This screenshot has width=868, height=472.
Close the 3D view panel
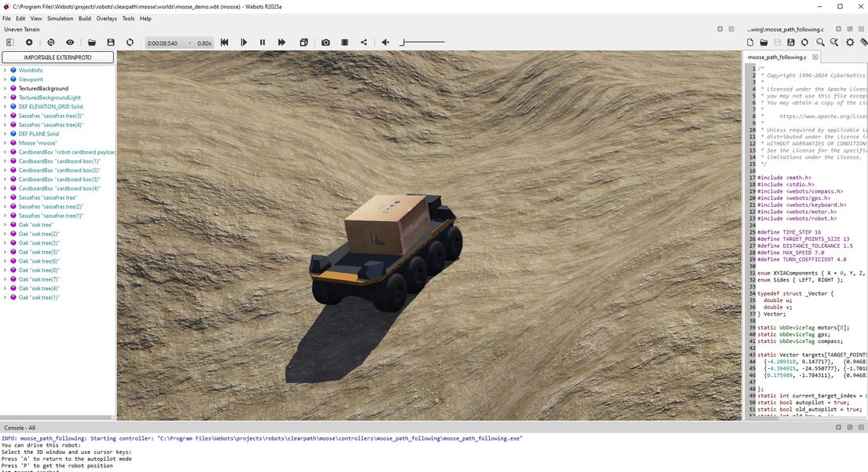pyautogui.click(x=731, y=29)
